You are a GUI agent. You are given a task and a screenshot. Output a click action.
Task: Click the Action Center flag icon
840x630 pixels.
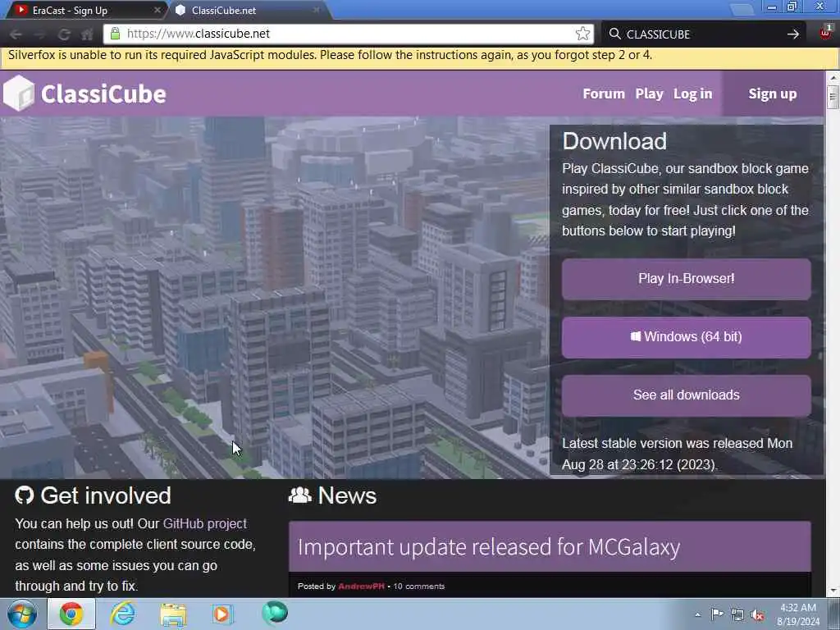(717, 614)
